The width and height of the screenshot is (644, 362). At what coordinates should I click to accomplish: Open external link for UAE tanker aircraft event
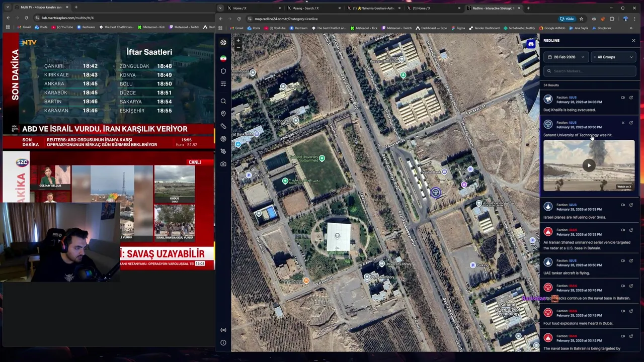(x=631, y=261)
